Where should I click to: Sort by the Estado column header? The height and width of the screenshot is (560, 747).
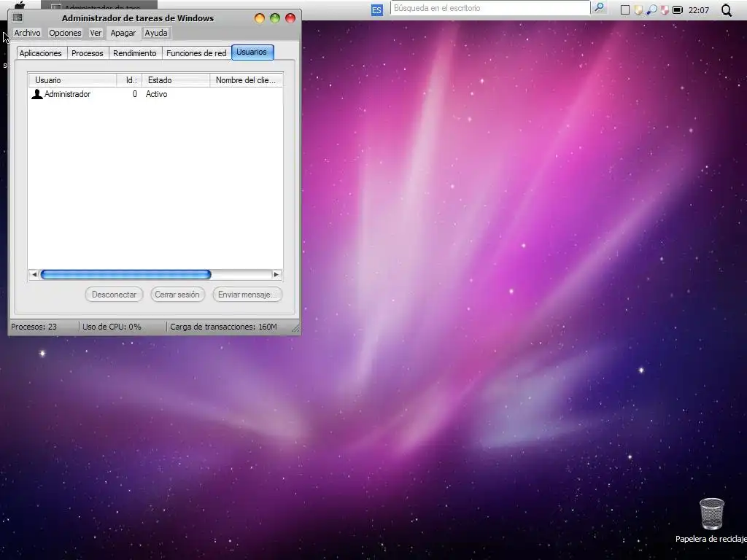pyautogui.click(x=176, y=80)
